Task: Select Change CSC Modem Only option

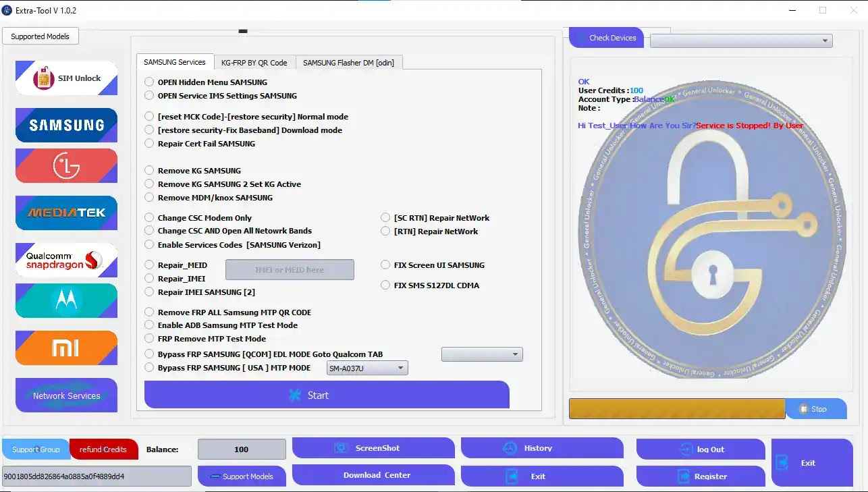Action: pyautogui.click(x=149, y=217)
